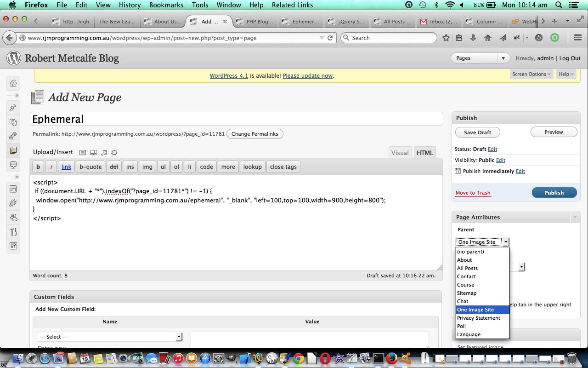588x368 pixels.
Task: Choose '(no parent)' from the Parent list
Action: pos(482,252)
